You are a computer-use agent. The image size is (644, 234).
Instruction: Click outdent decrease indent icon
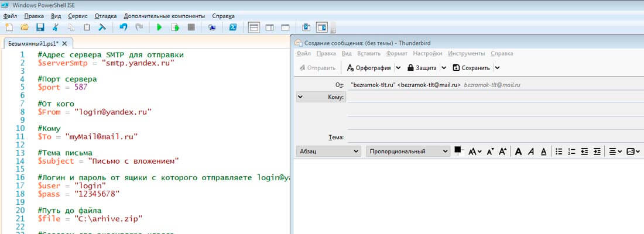click(584, 152)
